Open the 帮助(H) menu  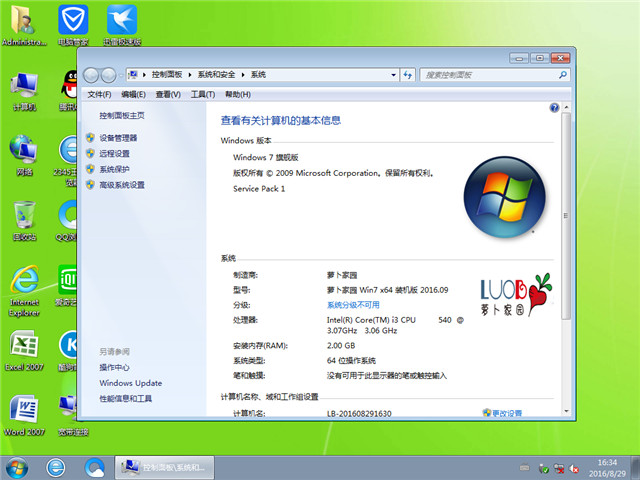point(238,94)
